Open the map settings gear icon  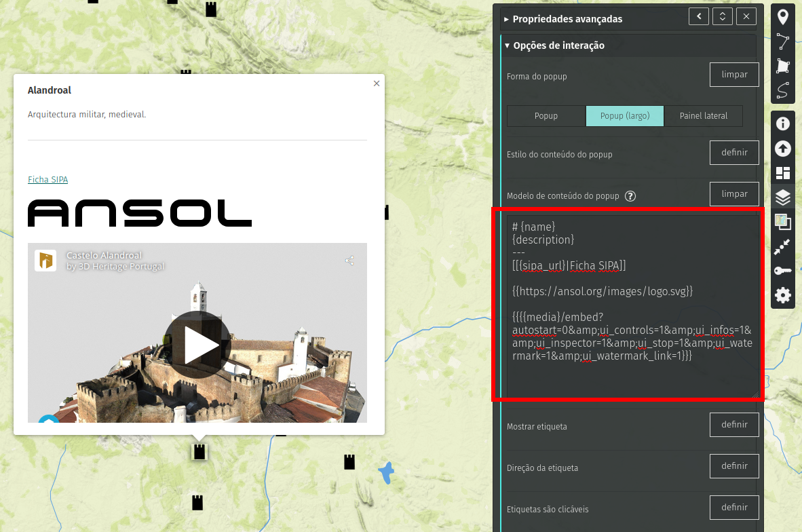pyautogui.click(x=782, y=296)
